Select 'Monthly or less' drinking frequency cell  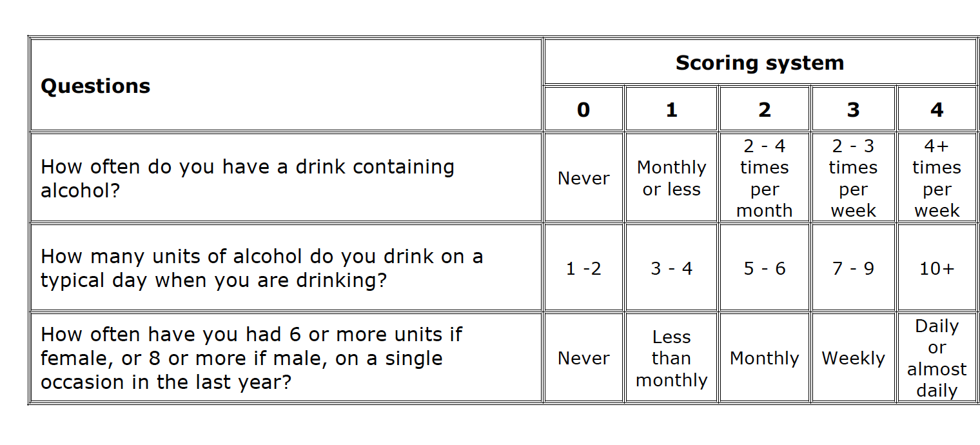(671, 177)
